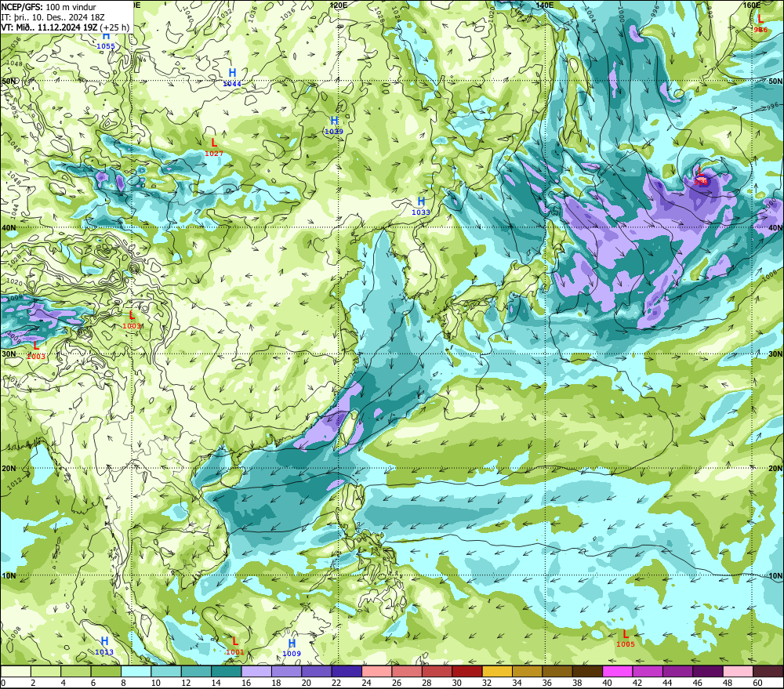Viewport: 784px width, 689px height.
Task: Select the 160E longitude label
Action: (752, 5)
